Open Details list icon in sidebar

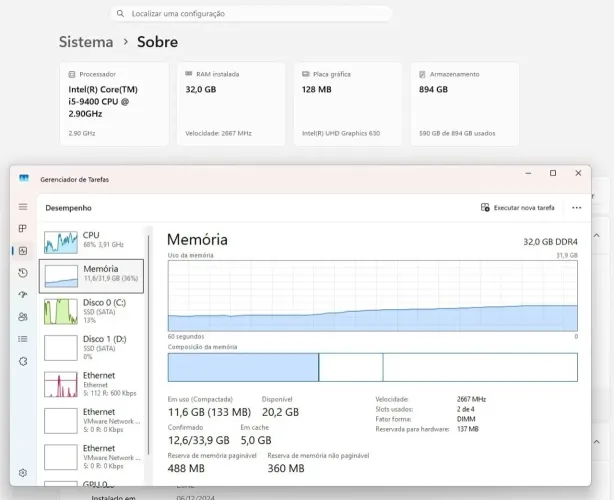pos(23,339)
